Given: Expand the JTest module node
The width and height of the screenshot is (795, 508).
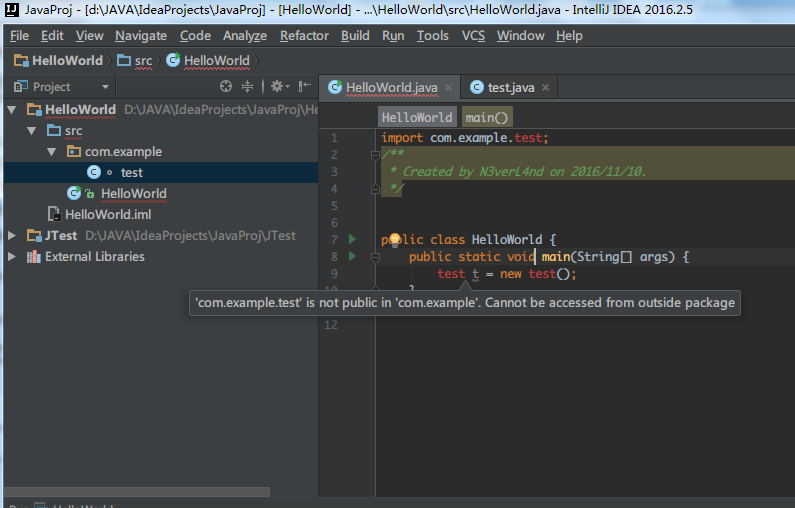Looking at the screenshot, I should [x=12, y=235].
